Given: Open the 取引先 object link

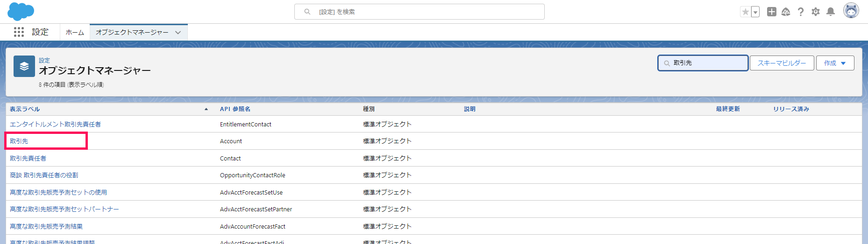Looking at the screenshot, I should pos(19,141).
